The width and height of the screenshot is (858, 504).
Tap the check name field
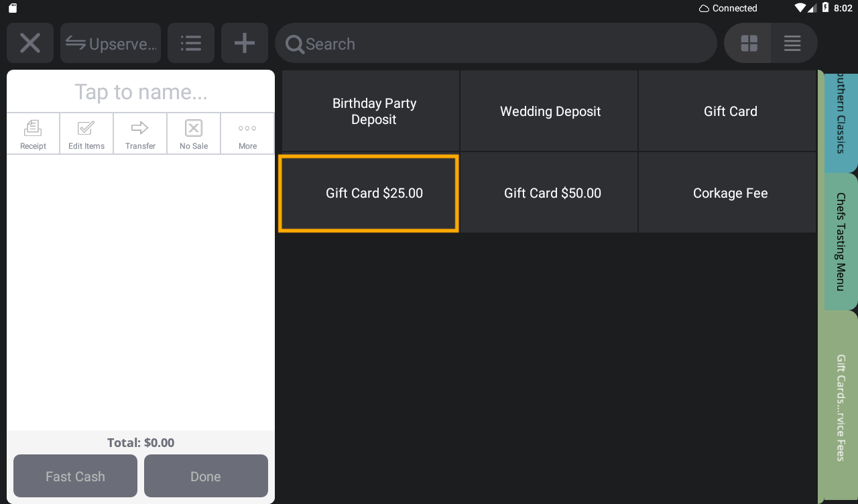[140, 91]
